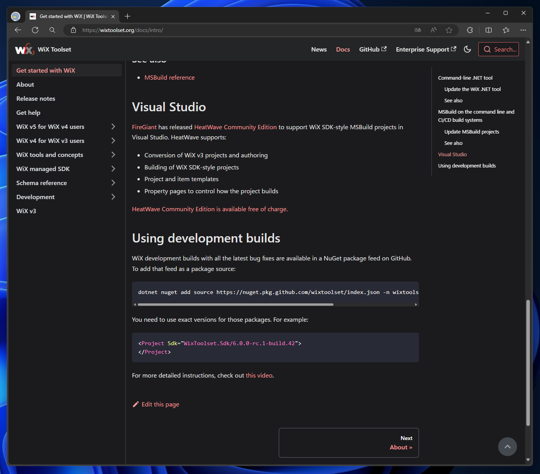Viewport: 540px width, 474px height.
Task: Click the WiX logo
Action: coord(24,49)
